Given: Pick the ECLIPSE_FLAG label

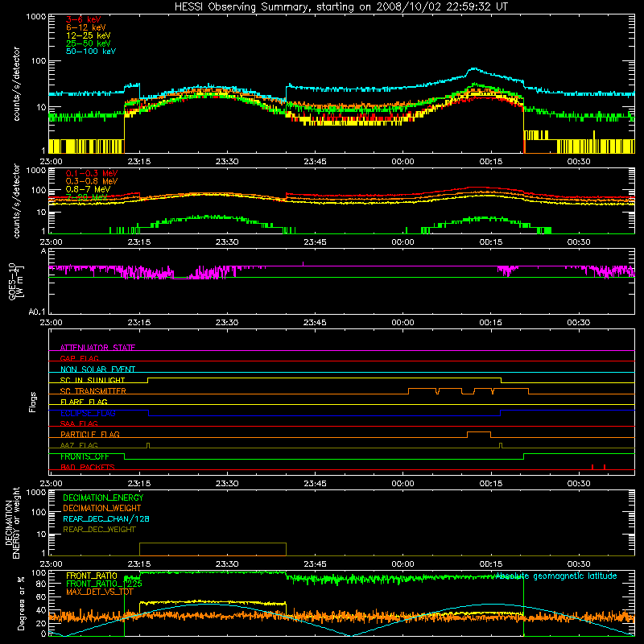Looking at the screenshot, I should coord(88,413).
